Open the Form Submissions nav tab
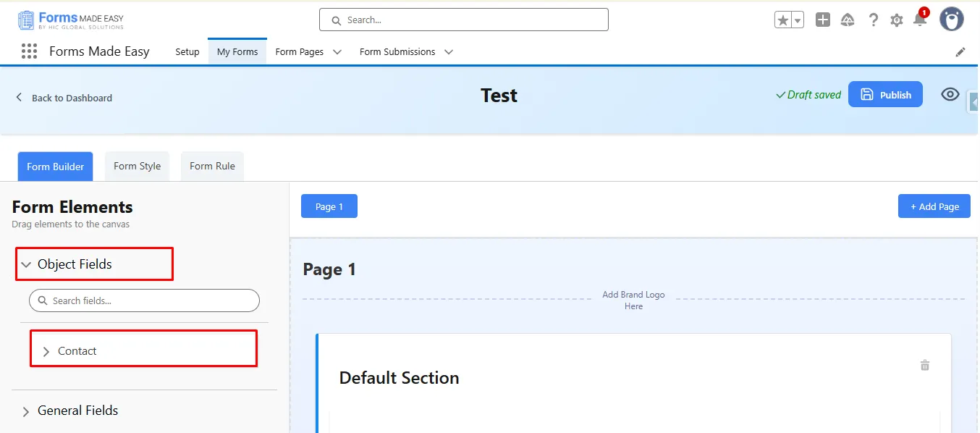980x433 pixels. (x=397, y=52)
